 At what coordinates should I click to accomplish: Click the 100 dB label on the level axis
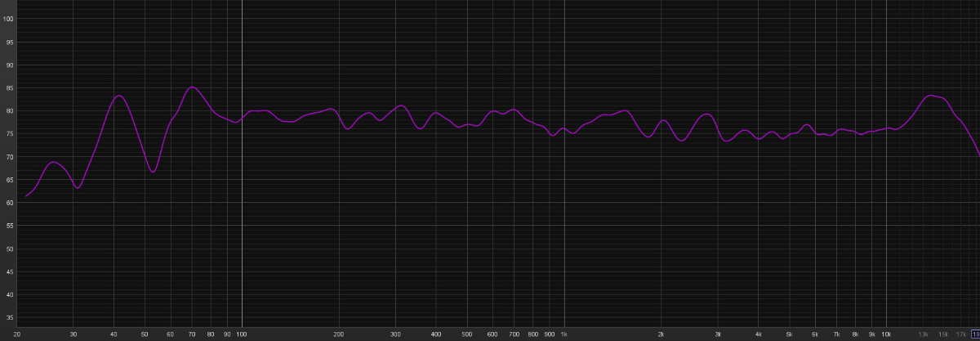click(9, 19)
